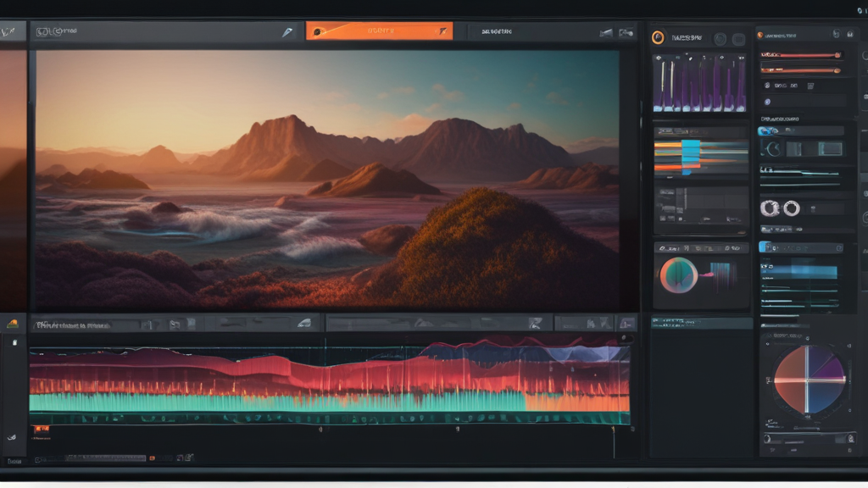Select the orange clip at teal track's end
The height and width of the screenshot is (488, 868).
point(576,402)
